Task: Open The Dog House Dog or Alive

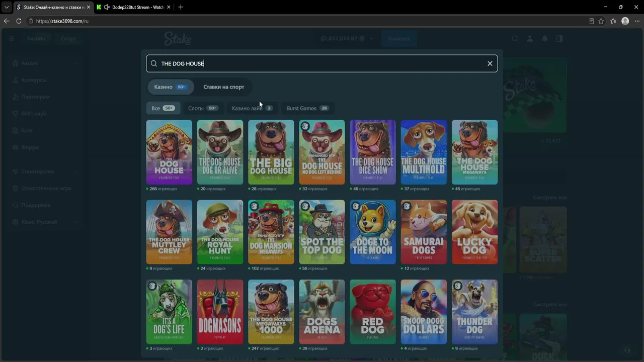Action: pos(220,152)
